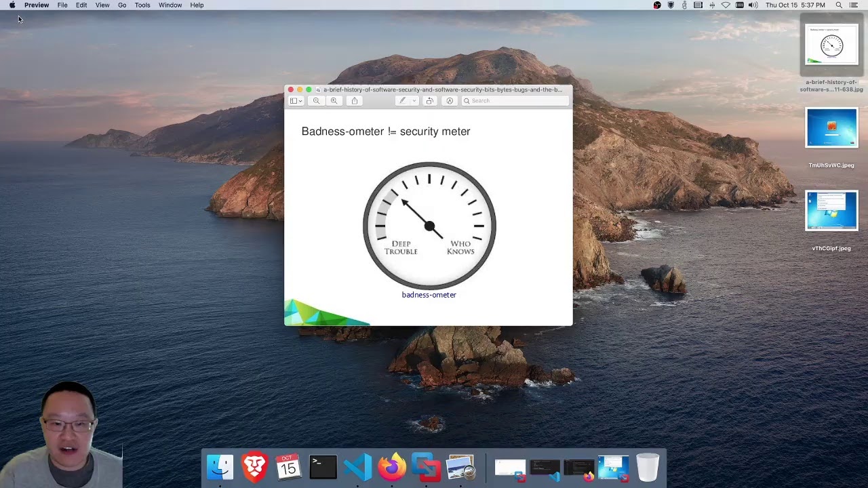Open Finder from the Dock
The image size is (868, 488).
(220, 467)
